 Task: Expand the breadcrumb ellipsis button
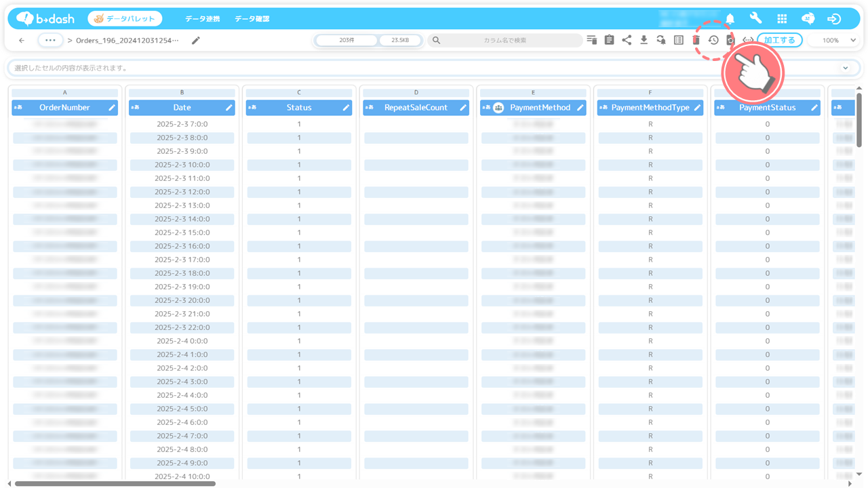tap(50, 41)
